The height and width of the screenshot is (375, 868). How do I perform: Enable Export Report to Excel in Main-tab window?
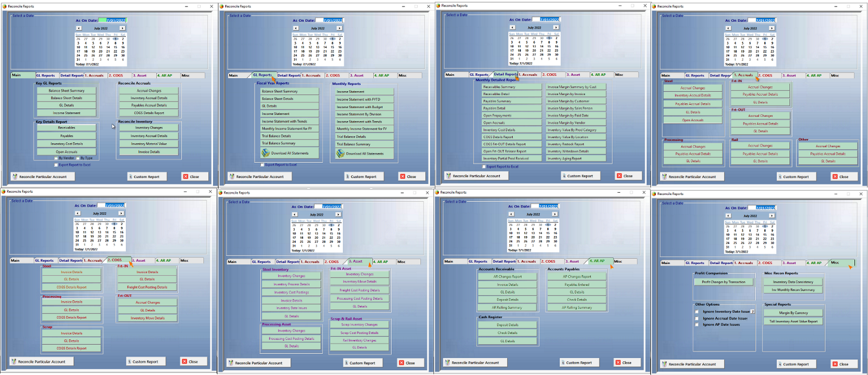tap(56, 164)
